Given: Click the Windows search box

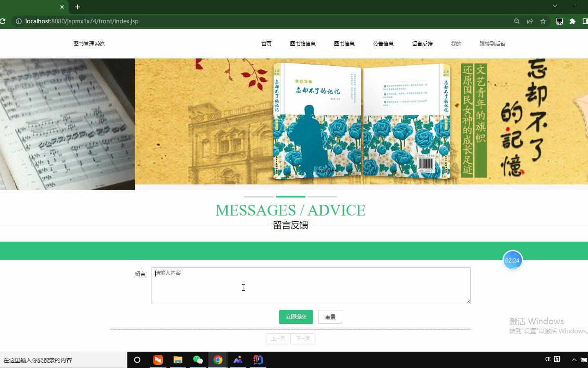Looking at the screenshot, I should pos(63,360).
